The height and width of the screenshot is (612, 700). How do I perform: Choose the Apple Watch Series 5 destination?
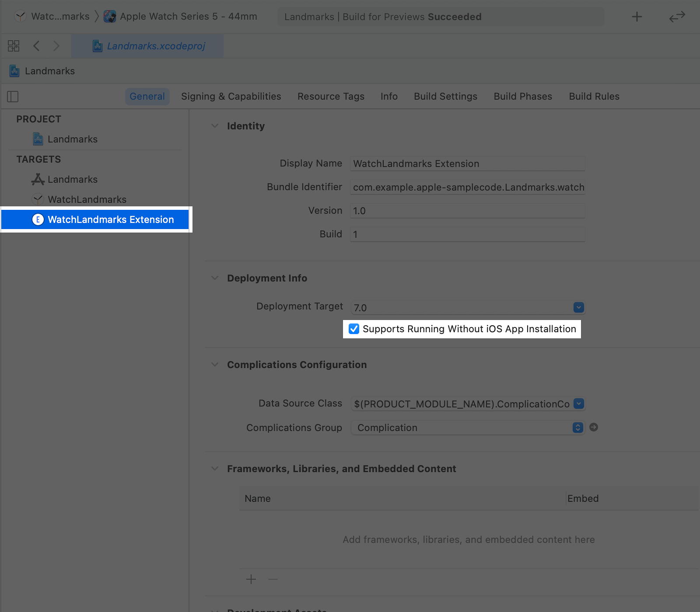point(180,17)
